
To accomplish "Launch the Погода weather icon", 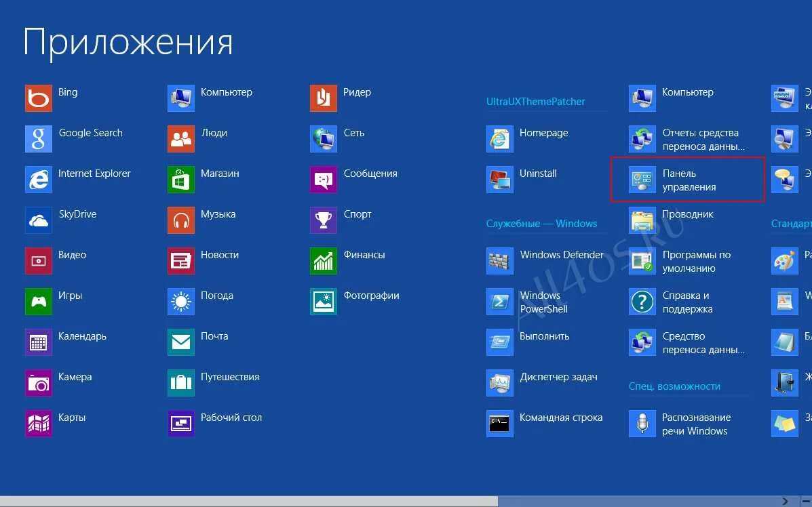I will (180, 301).
